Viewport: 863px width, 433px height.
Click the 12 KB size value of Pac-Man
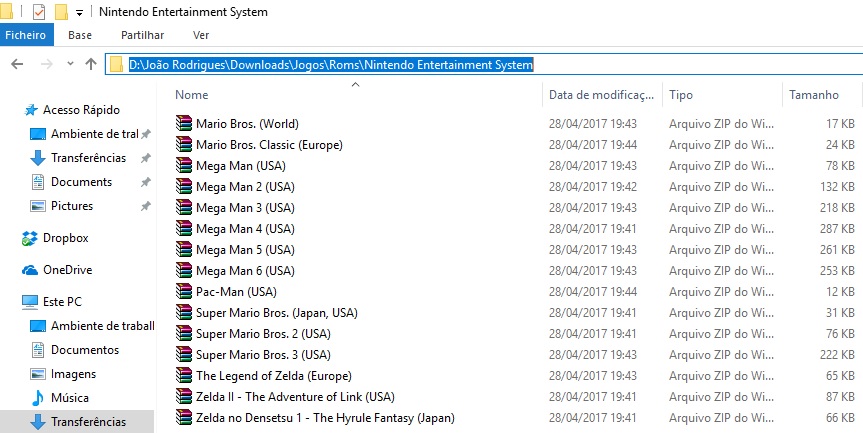840,291
